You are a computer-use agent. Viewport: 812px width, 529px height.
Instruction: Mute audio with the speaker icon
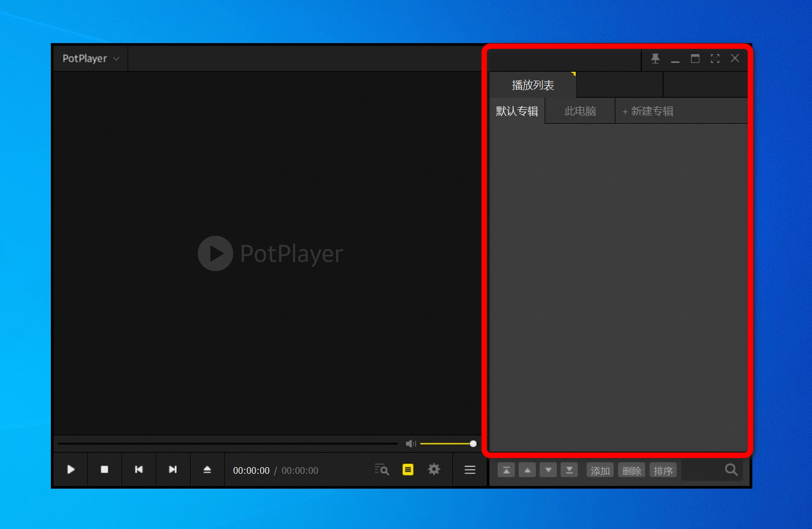tap(411, 443)
